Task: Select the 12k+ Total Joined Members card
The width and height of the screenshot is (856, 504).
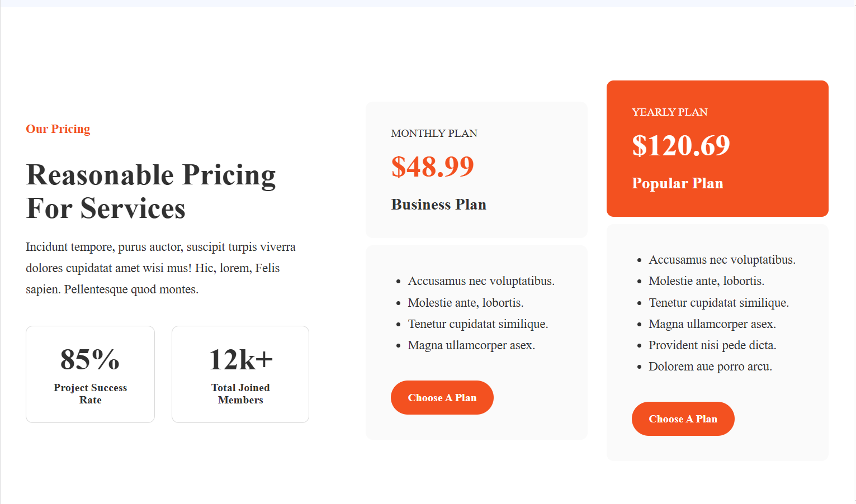Action: click(x=240, y=374)
